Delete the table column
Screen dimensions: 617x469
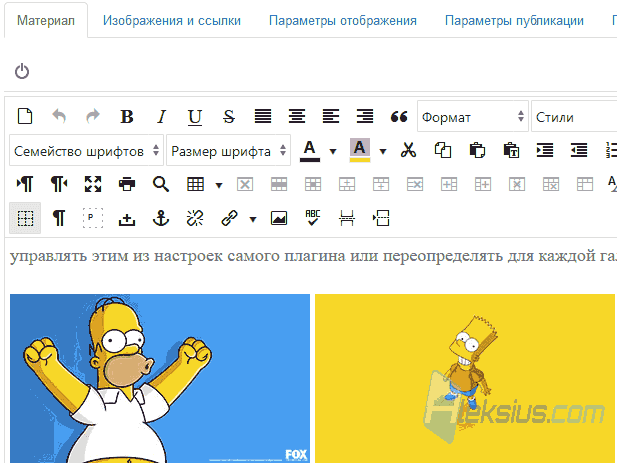[x=517, y=184]
